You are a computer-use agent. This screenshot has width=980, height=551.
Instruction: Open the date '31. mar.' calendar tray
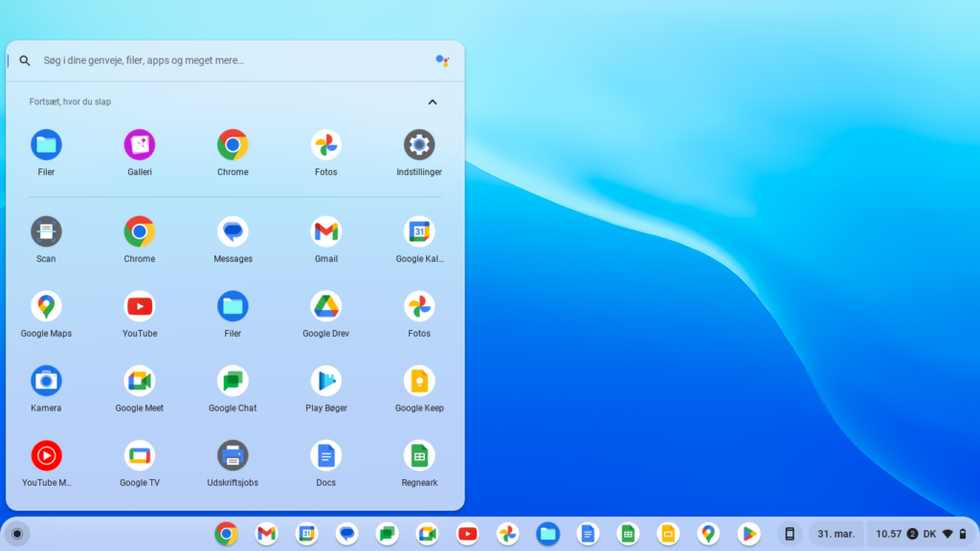point(836,534)
